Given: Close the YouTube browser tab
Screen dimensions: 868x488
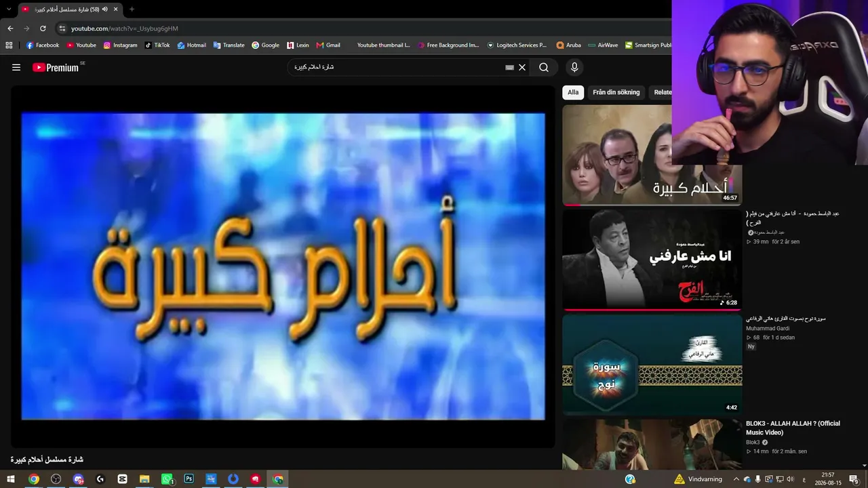Looking at the screenshot, I should coord(116,9).
